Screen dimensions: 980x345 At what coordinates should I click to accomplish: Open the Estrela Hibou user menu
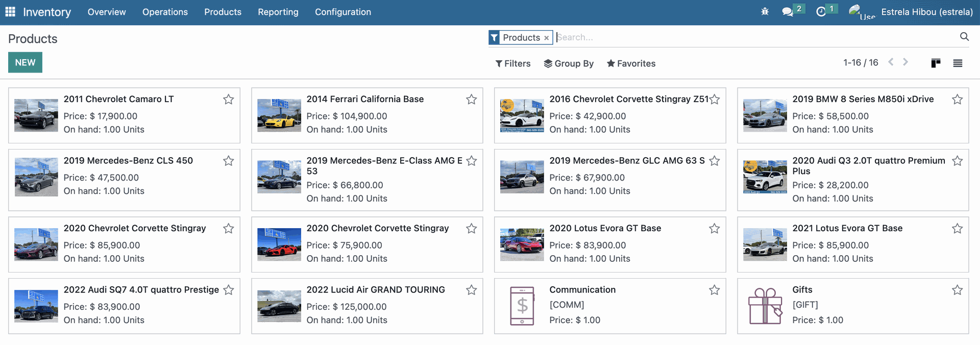[927, 12]
